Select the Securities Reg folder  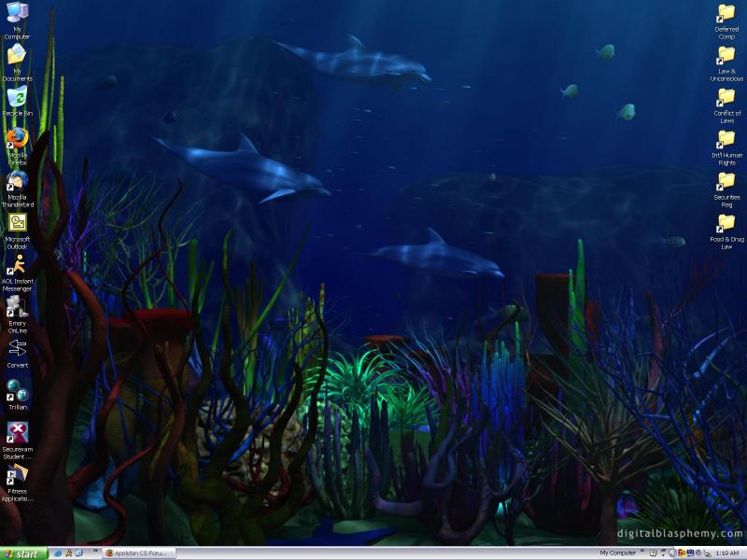tap(726, 189)
